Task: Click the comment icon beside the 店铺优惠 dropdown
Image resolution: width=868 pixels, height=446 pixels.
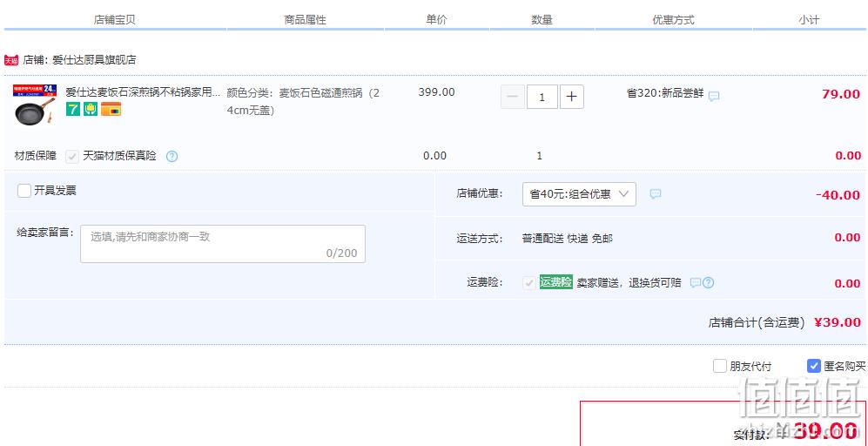Action: tap(656, 194)
